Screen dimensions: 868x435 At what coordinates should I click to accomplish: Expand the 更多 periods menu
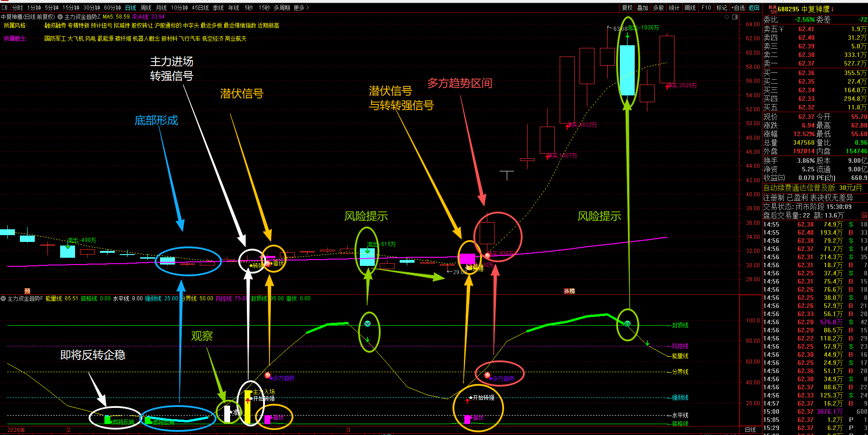click(302, 8)
